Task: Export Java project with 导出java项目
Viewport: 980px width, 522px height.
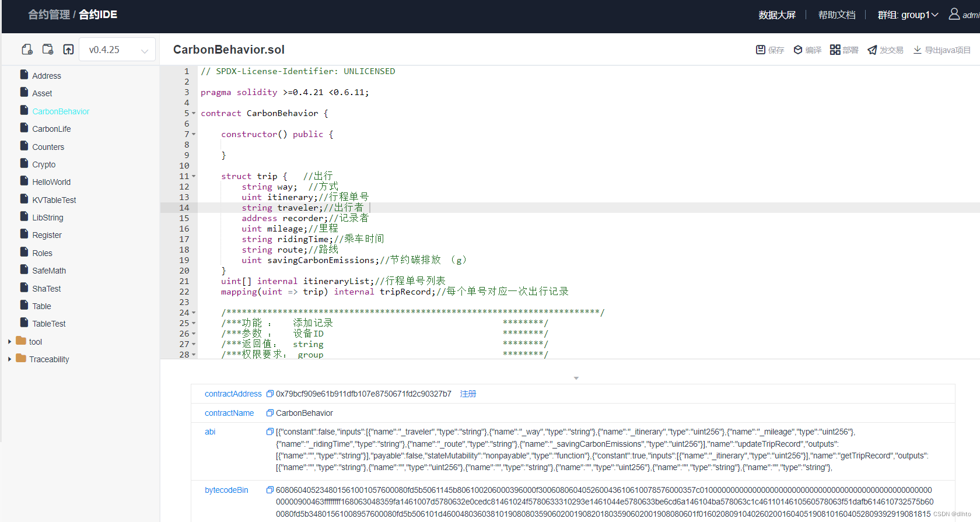Action: coord(942,50)
